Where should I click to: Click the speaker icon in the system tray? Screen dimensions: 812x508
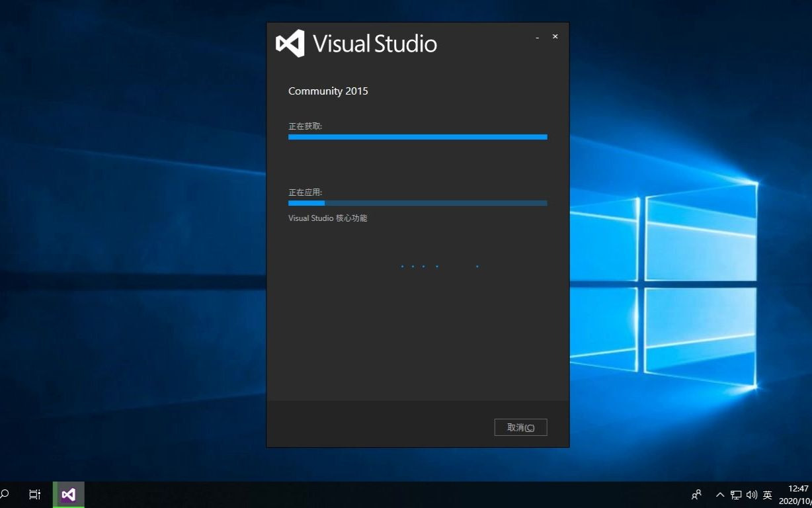752,494
